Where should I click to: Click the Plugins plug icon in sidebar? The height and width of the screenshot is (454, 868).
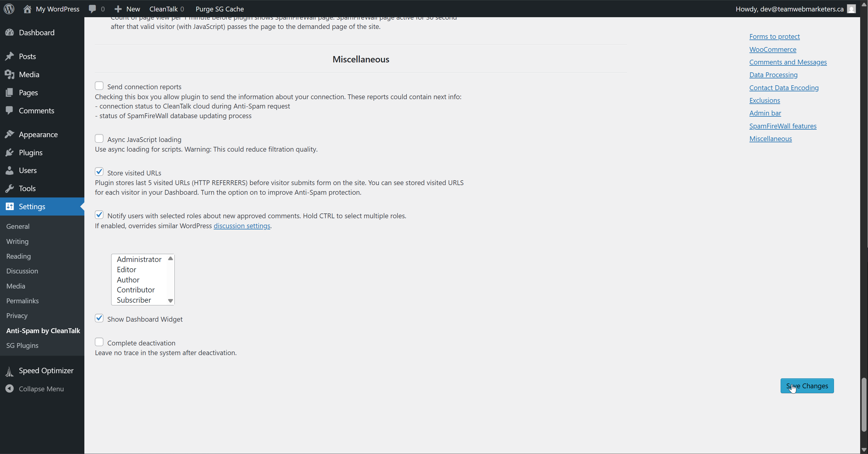9,153
